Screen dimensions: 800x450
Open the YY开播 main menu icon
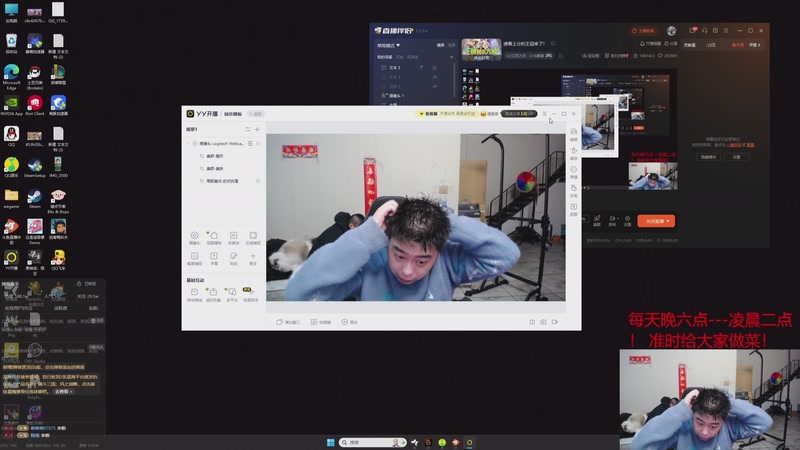click(544, 114)
